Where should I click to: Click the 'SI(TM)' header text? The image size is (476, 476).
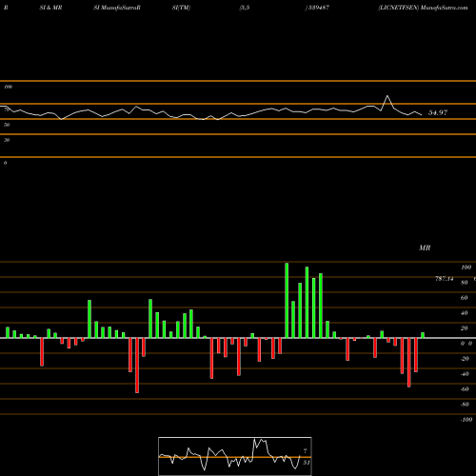coord(181,8)
